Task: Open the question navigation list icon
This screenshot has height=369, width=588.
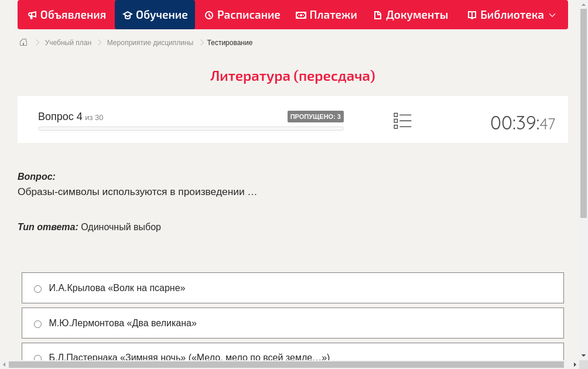Action: tap(402, 120)
